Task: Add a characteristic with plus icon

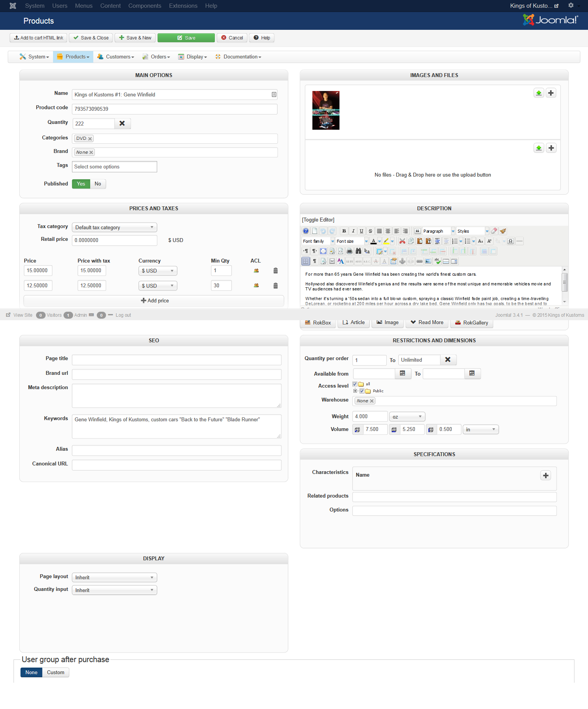Action: [x=546, y=476]
